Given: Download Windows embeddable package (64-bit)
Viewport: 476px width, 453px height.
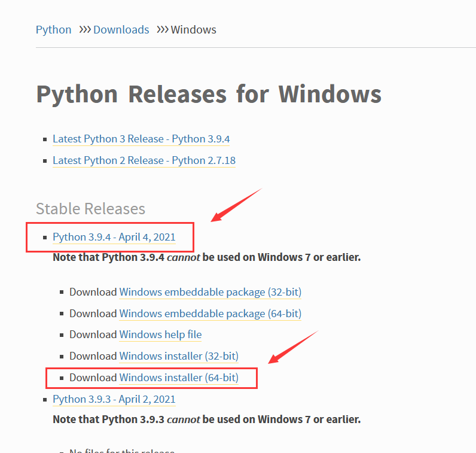Looking at the screenshot, I should click(x=210, y=314).
